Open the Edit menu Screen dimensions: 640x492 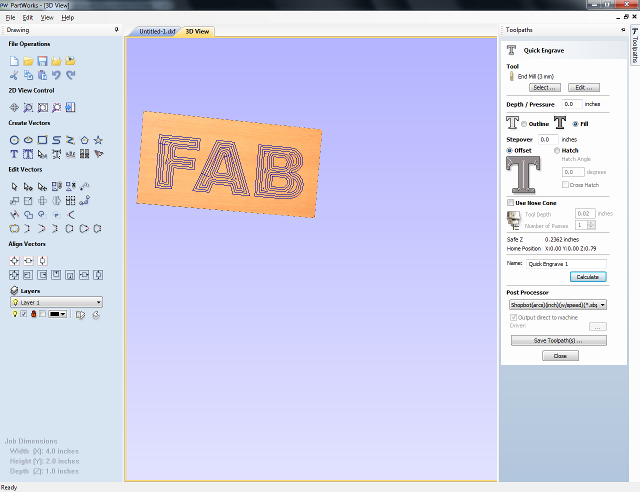tap(28, 18)
